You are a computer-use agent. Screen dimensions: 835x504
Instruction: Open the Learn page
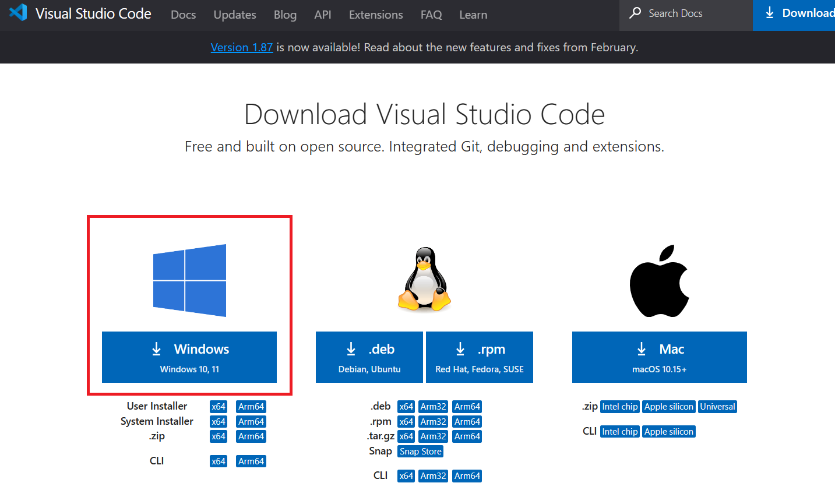[473, 15]
